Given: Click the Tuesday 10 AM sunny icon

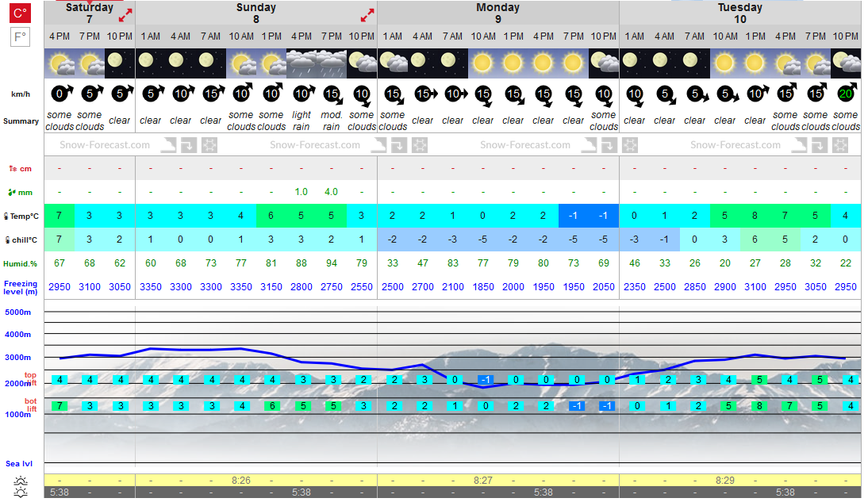Looking at the screenshot, I should pos(725,63).
